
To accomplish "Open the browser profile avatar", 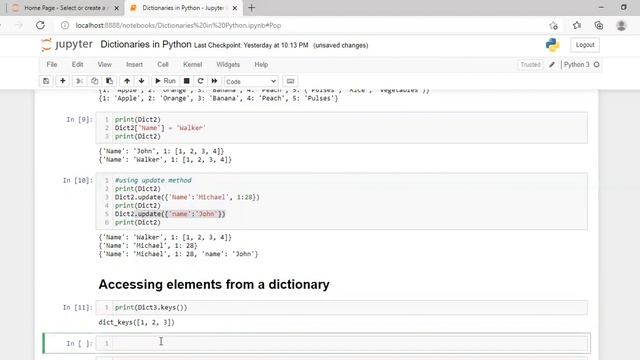I will tap(621, 25).
